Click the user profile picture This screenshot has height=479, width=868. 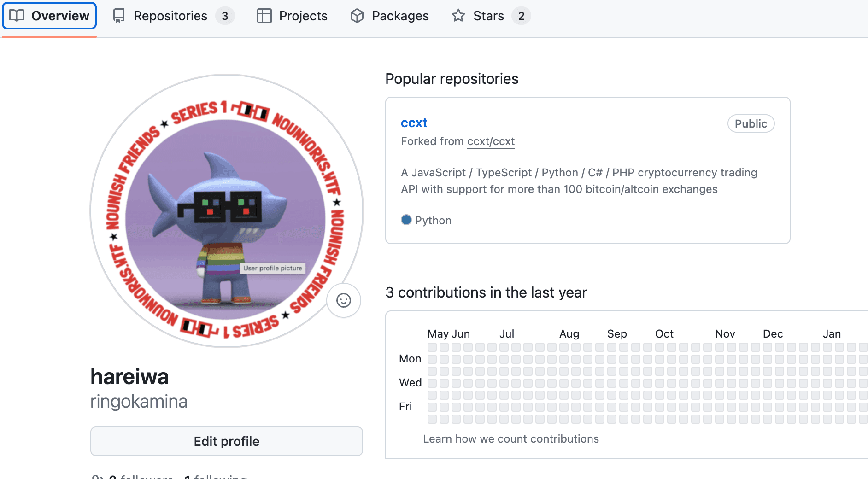226,211
